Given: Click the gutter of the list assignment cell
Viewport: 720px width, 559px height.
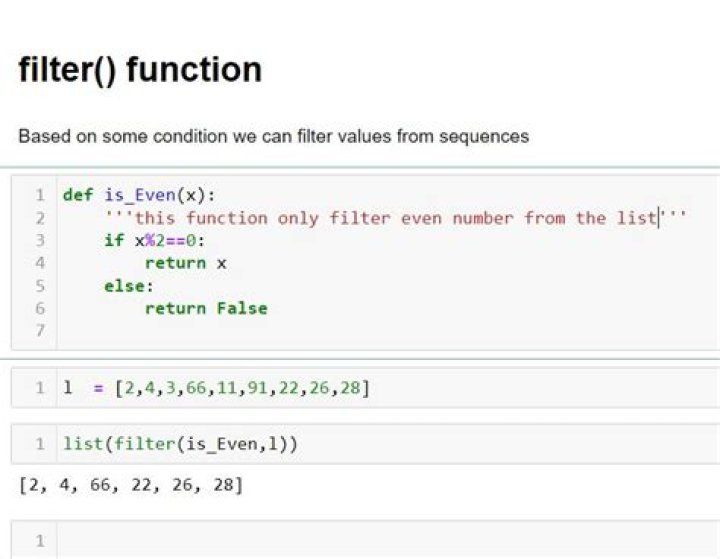Looking at the screenshot, I should point(39,388).
